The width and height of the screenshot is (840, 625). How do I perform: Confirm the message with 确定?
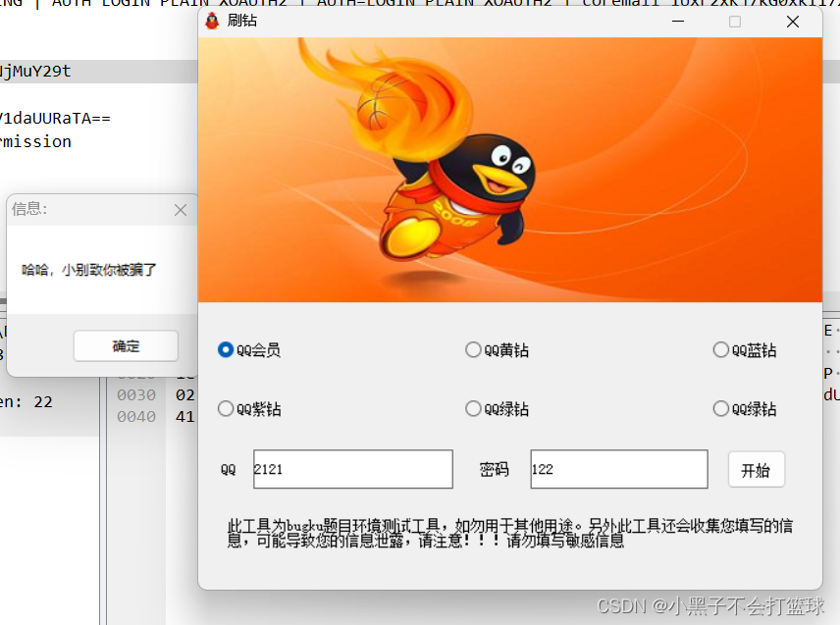tap(126, 346)
